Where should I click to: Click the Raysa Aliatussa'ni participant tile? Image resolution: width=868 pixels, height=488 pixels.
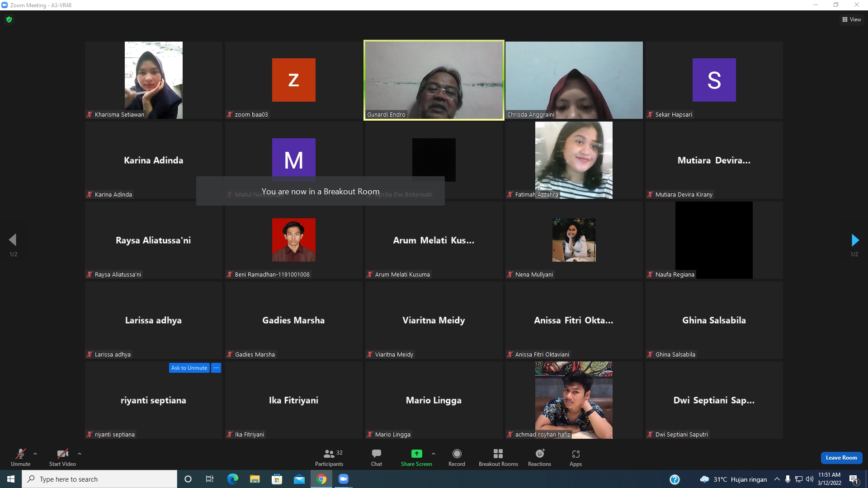[154, 240]
